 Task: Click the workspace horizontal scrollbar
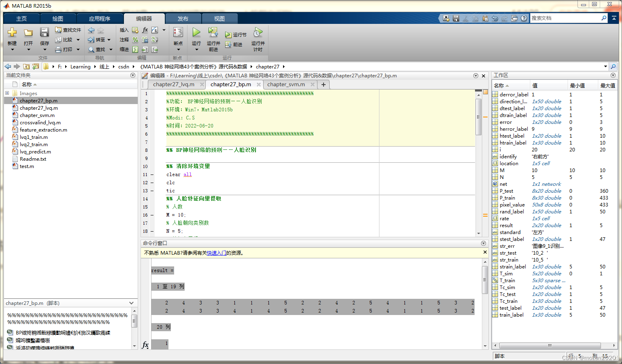[x=550, y=345]
